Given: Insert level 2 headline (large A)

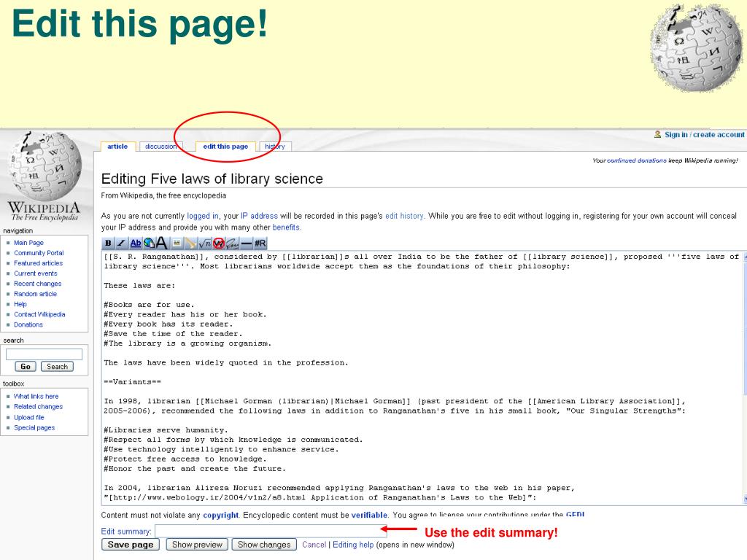Looking at the screenshot, I should (x=162, y=244).
